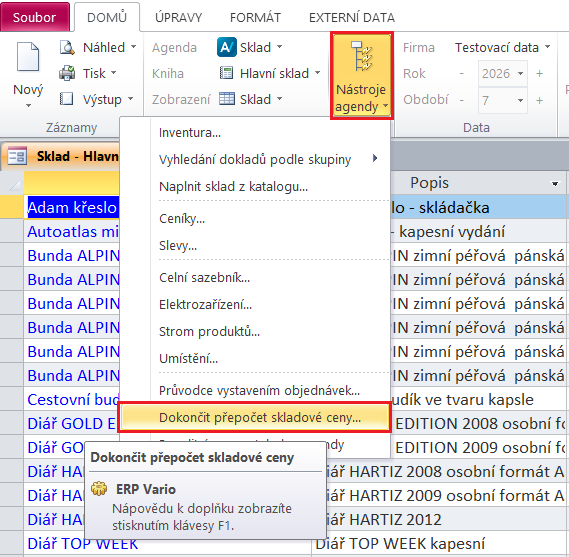Open the Popis column filter arrow
Viewport: 569px width, 557px height.
555,184
